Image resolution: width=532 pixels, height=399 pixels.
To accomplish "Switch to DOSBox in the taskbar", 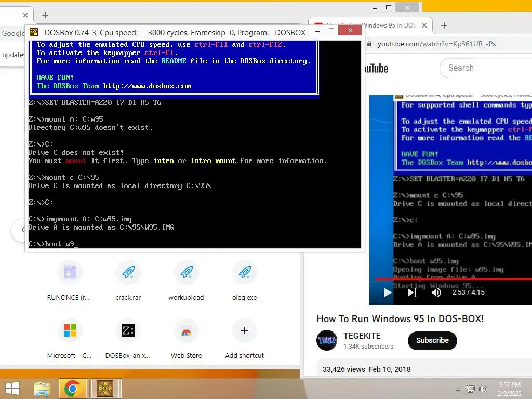I will click(x=105, y=389).
